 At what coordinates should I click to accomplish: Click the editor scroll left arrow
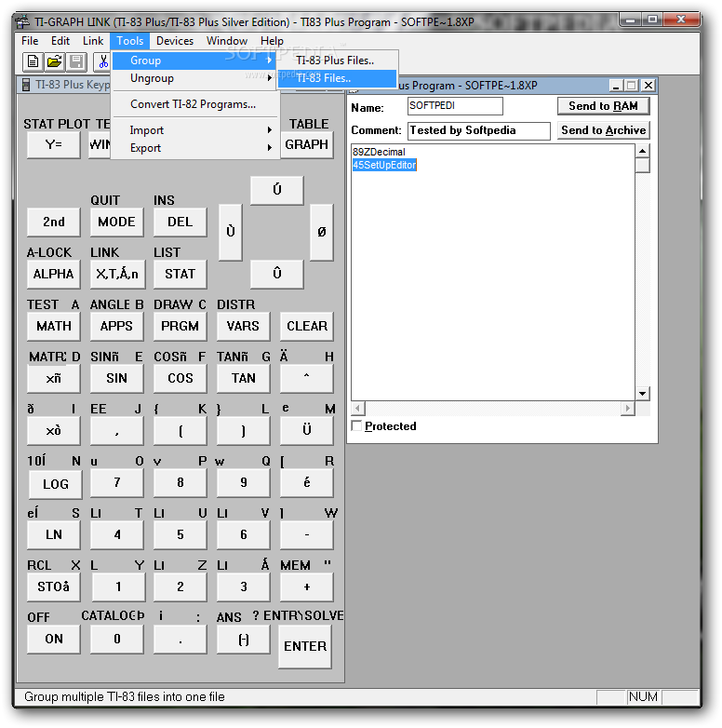pyautogui.click(x=358, y=408)
